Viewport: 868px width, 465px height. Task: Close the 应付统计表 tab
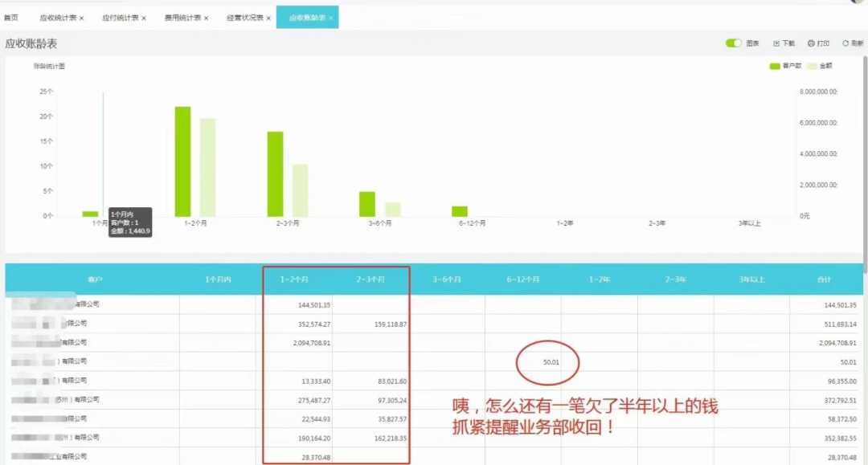pyautogui.click(x=144, y=18)
